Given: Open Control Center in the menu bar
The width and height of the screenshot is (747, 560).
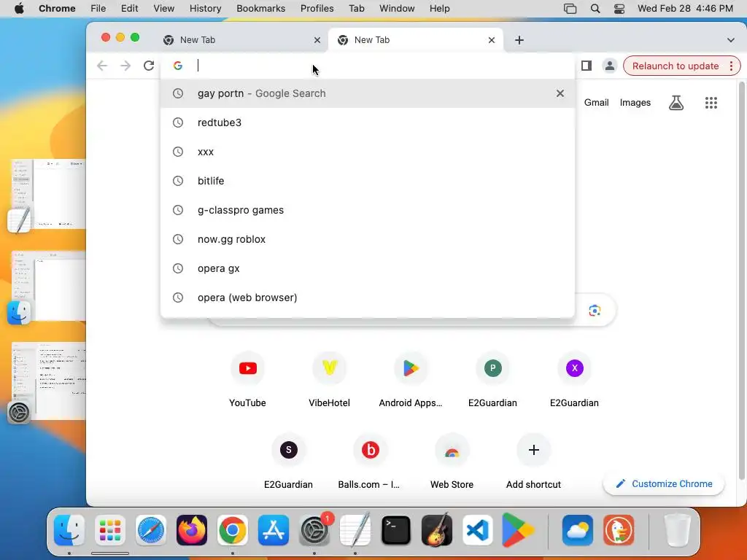Looking at the screenshot, I should [x=619, y=9].
